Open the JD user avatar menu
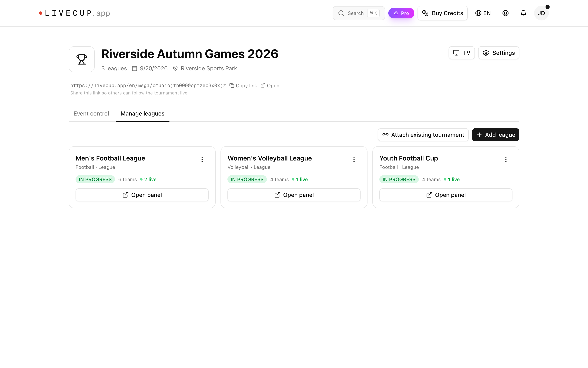The height and width of the screenshot is (368, 588). [x=541, y=13]
